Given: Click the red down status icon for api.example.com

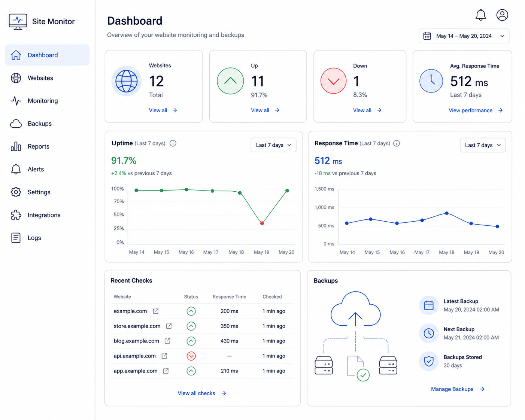Looking at the screenshot, I should coord(191,356).
